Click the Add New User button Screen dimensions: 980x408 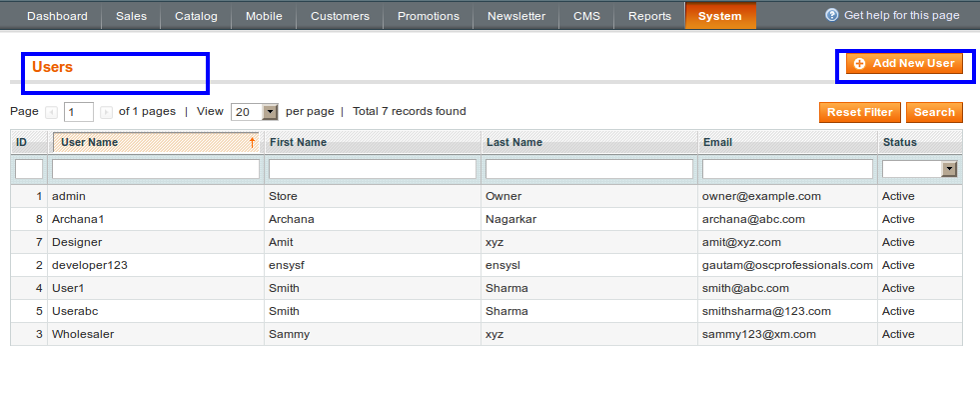pos(905,64)
